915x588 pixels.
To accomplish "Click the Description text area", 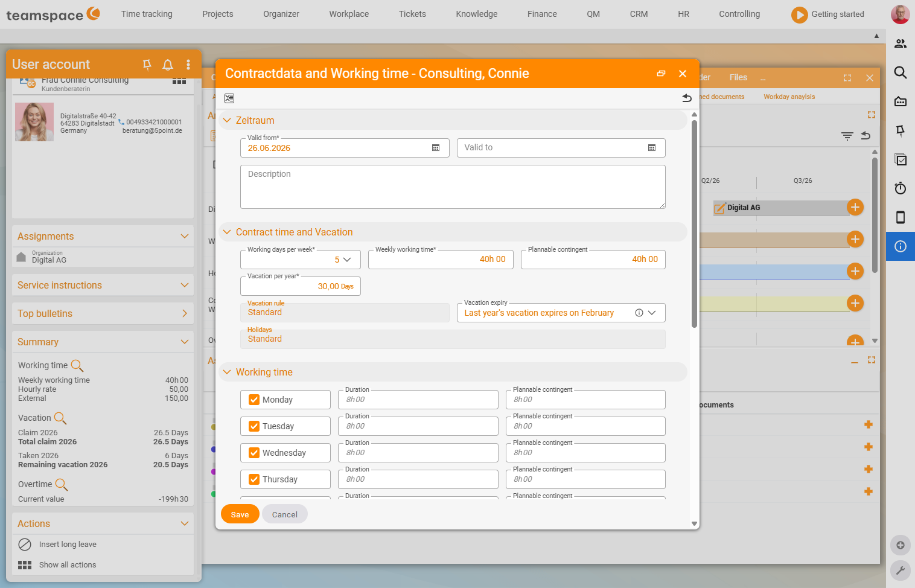I will [453, 187].
